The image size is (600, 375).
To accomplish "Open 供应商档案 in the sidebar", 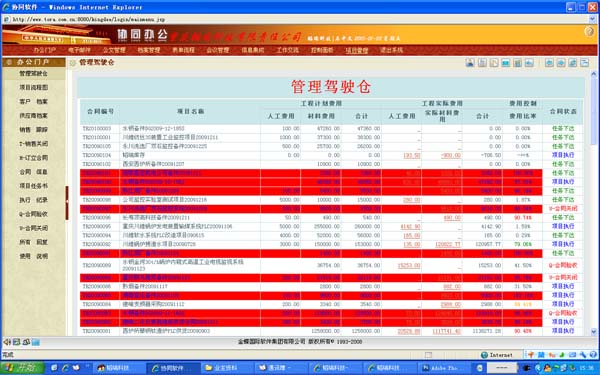I will click(x=34, y=116).
